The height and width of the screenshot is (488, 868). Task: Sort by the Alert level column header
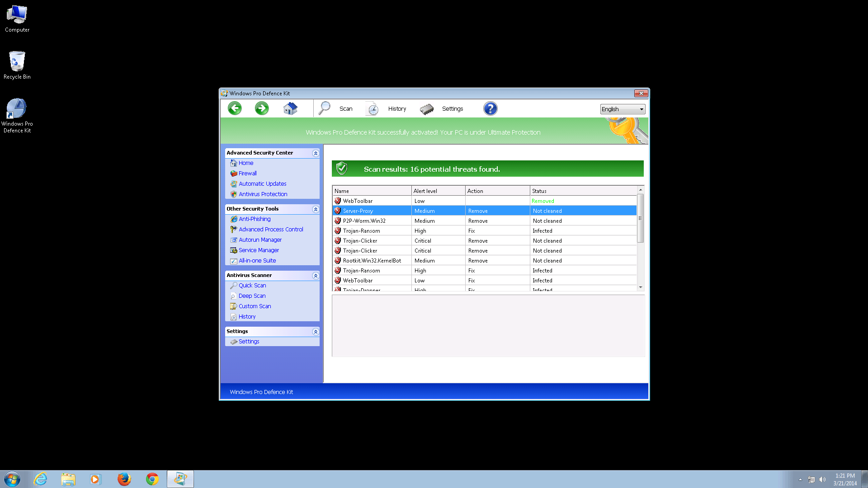(x=438, y=191)
